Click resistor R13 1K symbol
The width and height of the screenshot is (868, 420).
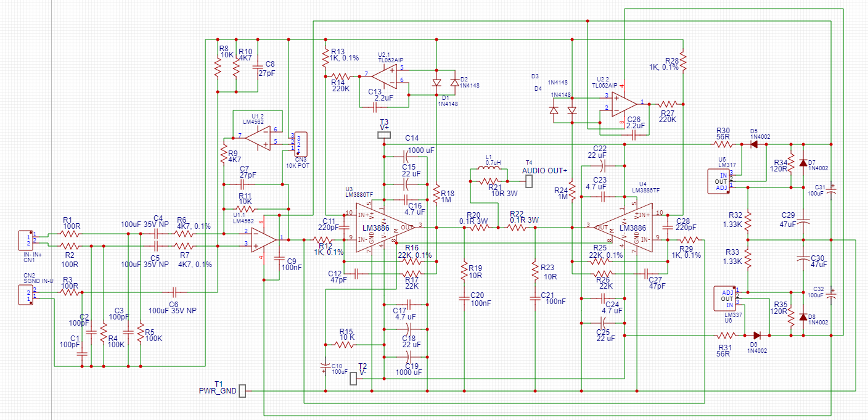coord(325,58)
